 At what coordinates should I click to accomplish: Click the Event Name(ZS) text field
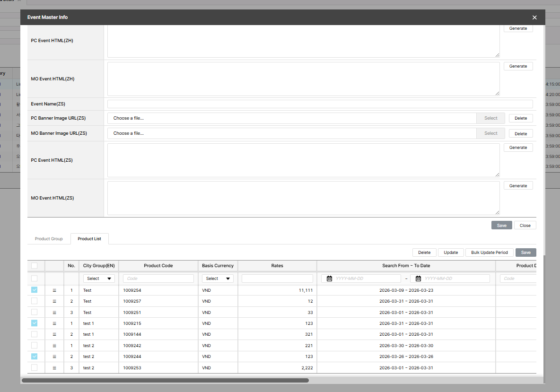320,104
